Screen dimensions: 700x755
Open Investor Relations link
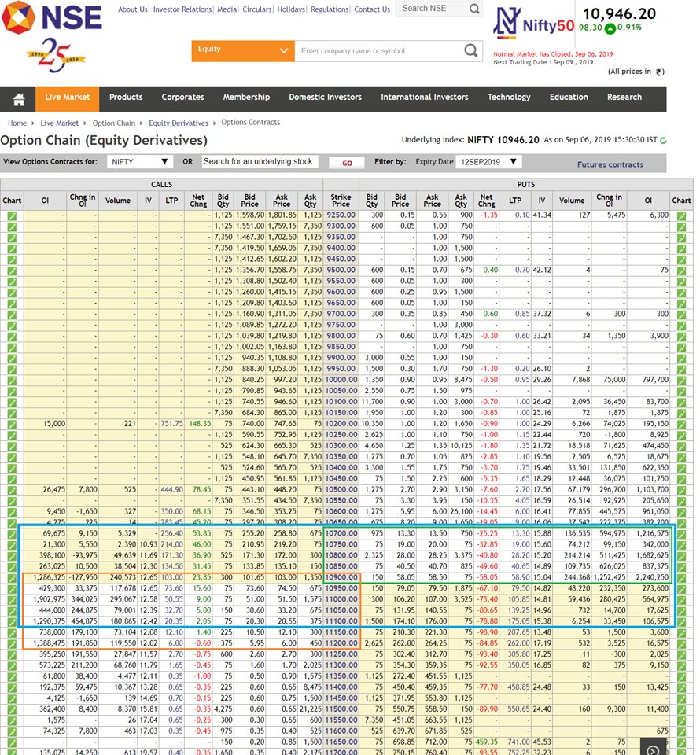182,9
